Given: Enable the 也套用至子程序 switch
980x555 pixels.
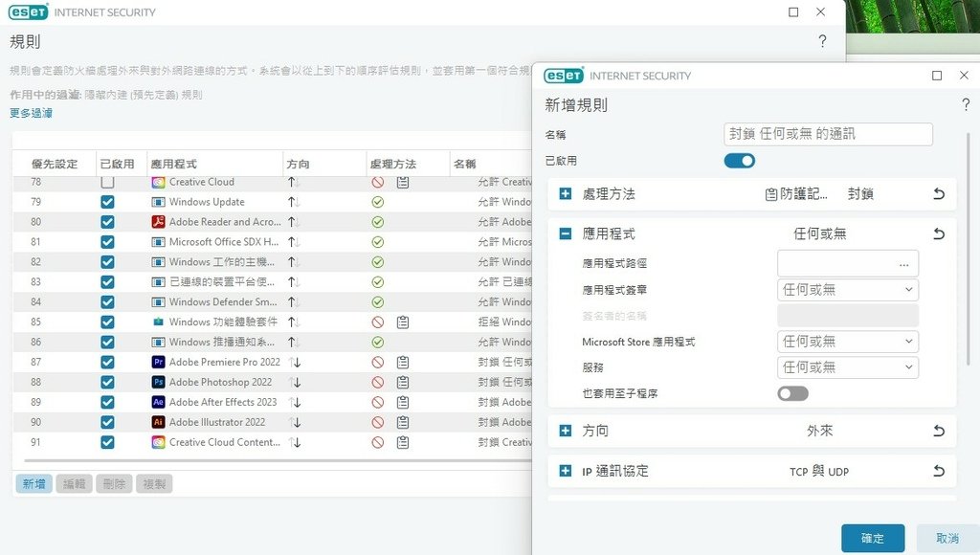Looking at the screenshot, I should (x=792, y=393).
